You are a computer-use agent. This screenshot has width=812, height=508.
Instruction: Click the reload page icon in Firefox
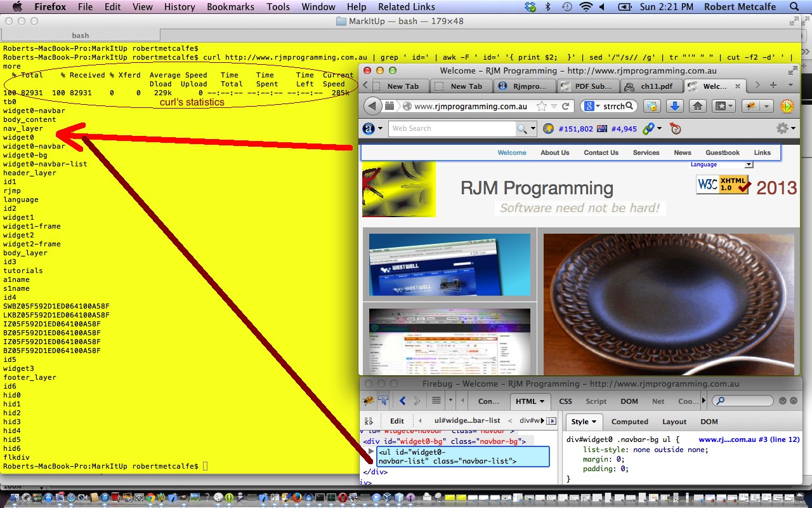[x=565, y=106]
